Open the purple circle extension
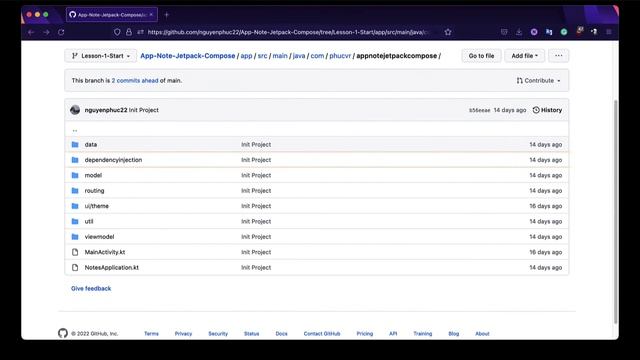Image resolution: width=640 pixels, height=360 pixels. coord(534,32)
